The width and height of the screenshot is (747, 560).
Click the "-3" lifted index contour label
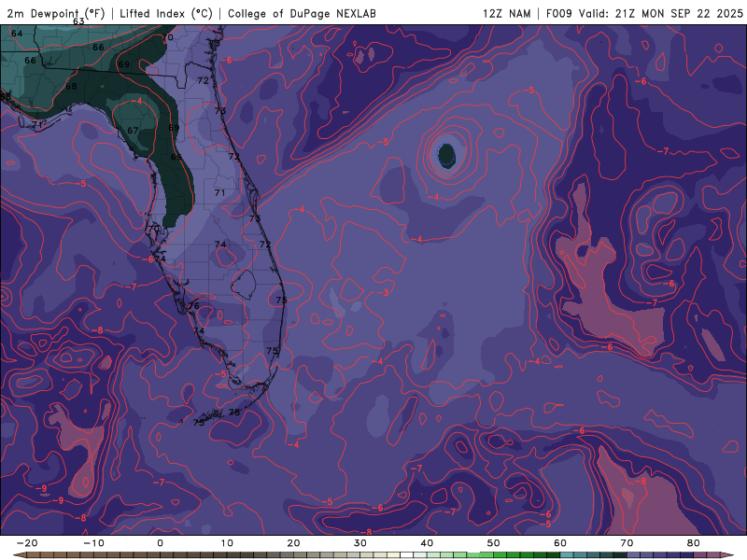(384, 292)
